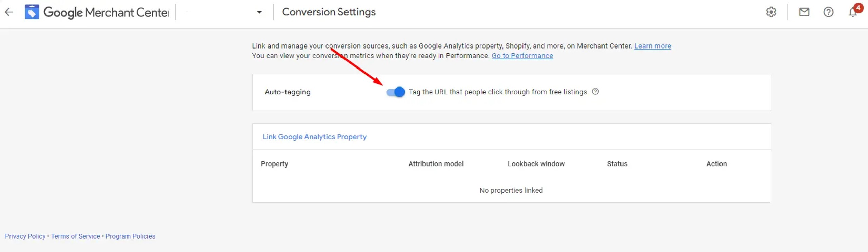Open the Terms of Service link
Viewport: 868px width, 252px height.
tap(76, 236)
